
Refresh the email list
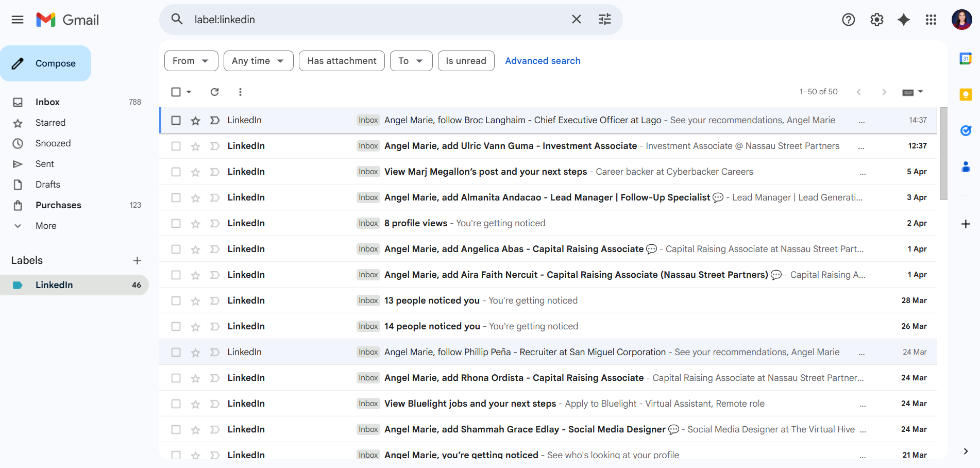[214, 92]
